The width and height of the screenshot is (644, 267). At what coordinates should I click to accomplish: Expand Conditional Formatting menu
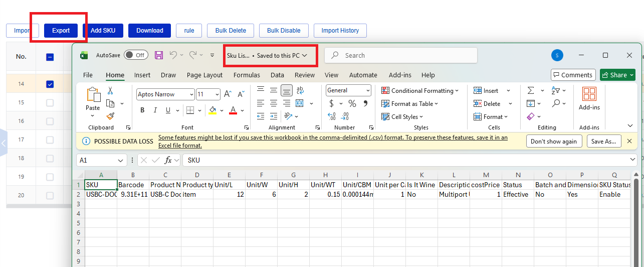pyautogui.click(x=420, y=91)
